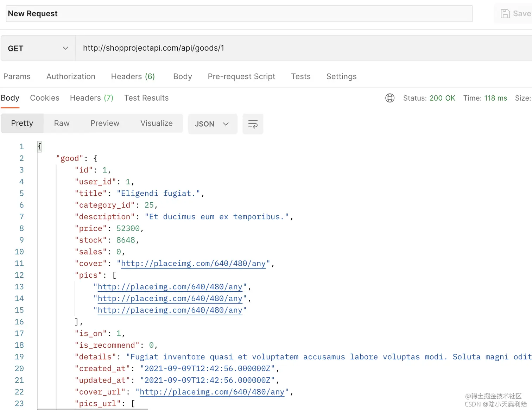Select the Pretty view
This screenshot has width=532, height=410.
(22, 123)
